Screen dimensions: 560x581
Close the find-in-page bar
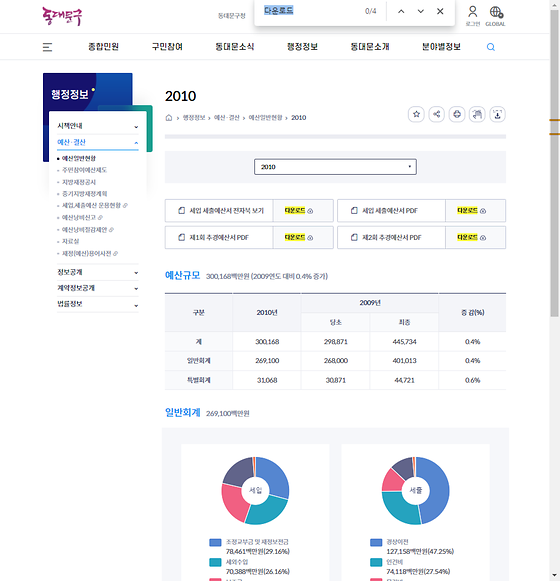[440, 11]
